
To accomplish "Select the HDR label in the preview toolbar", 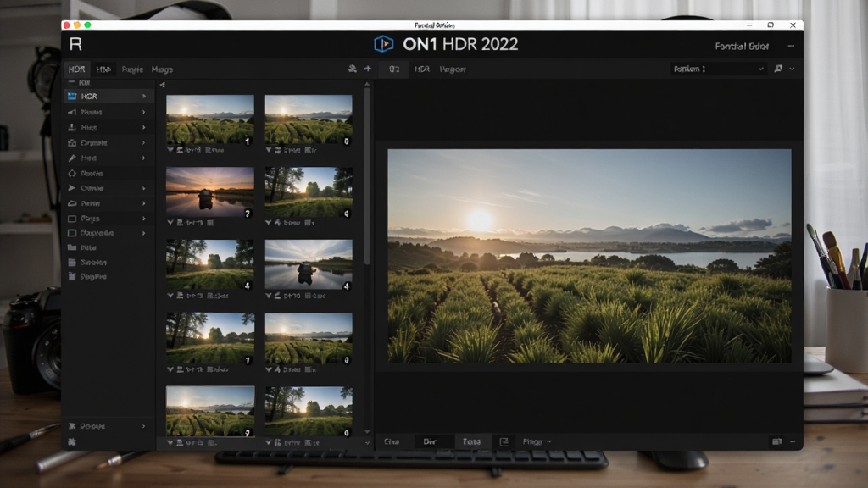I will point(422,69).
